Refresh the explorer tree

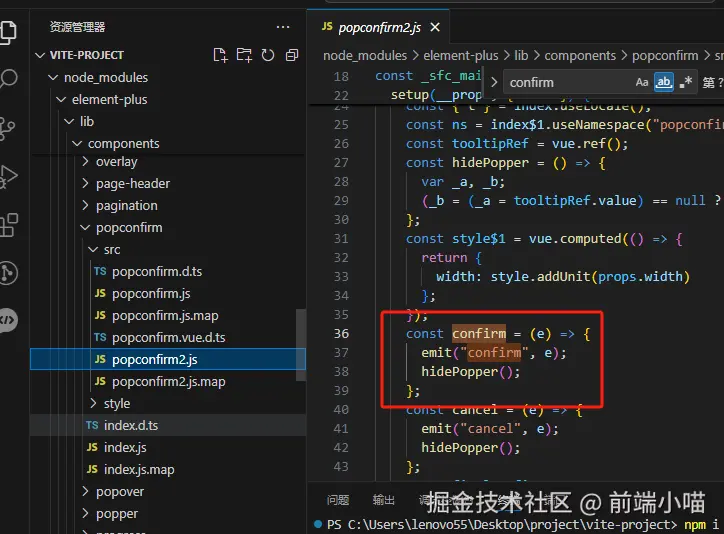pos(268,55)
